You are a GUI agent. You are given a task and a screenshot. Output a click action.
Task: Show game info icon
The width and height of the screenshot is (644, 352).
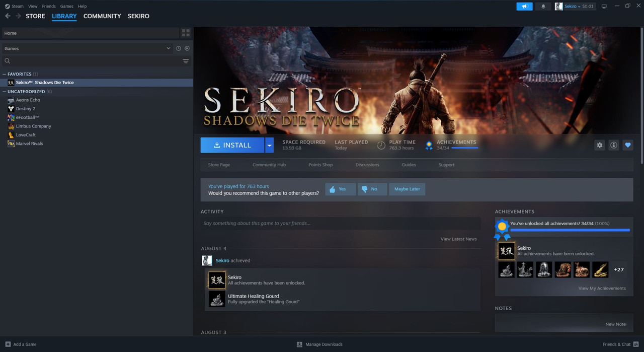click(613, 145)
